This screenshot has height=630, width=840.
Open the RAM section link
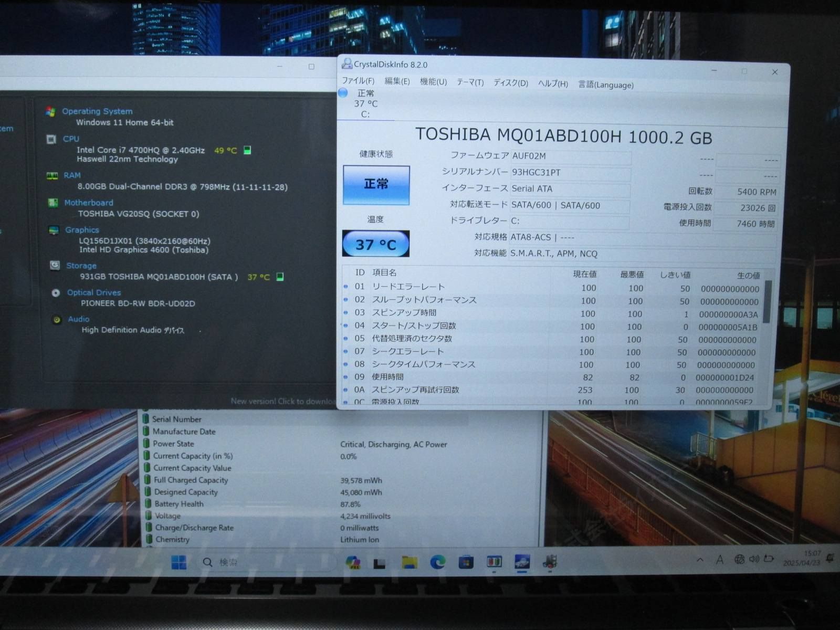coord(72,175)
